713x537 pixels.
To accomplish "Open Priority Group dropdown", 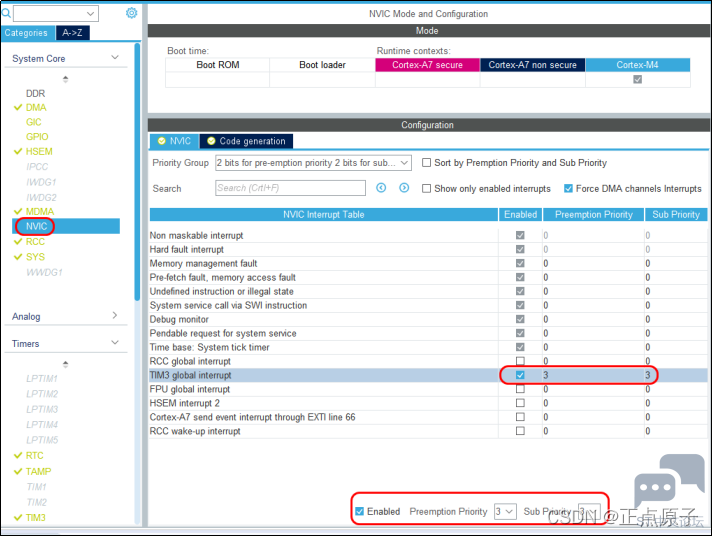I will coord(313,163).
